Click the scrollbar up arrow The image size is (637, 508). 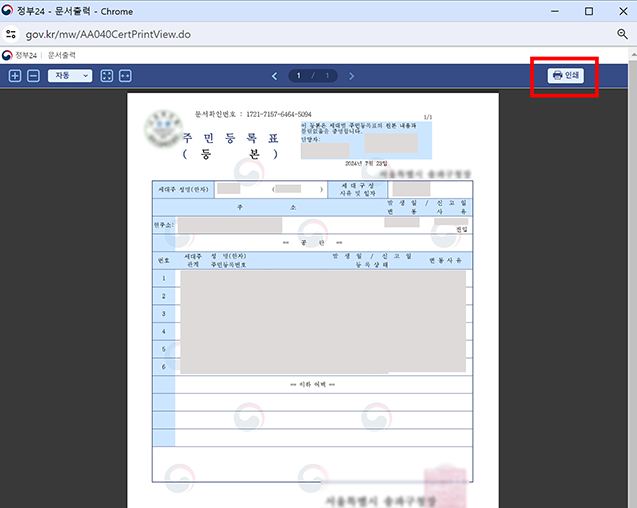[x=633, y=54]
